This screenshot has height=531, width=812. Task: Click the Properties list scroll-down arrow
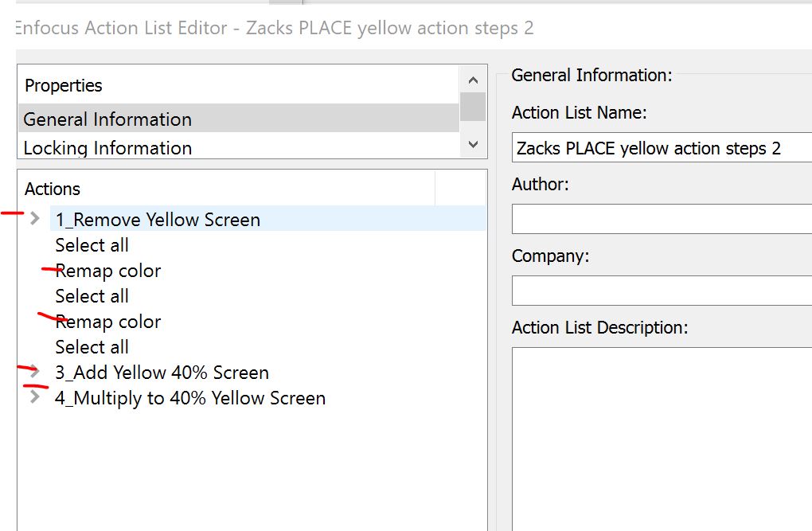pos(473,145)
